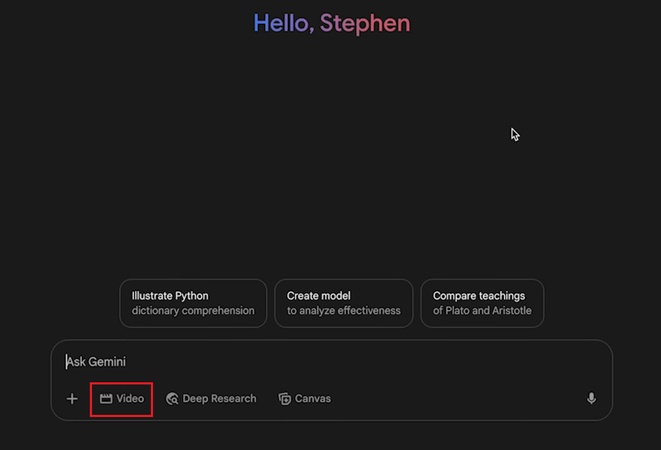Pick the Illustrate Python suggestion card
661x450 pixels.
coord(193,303)
